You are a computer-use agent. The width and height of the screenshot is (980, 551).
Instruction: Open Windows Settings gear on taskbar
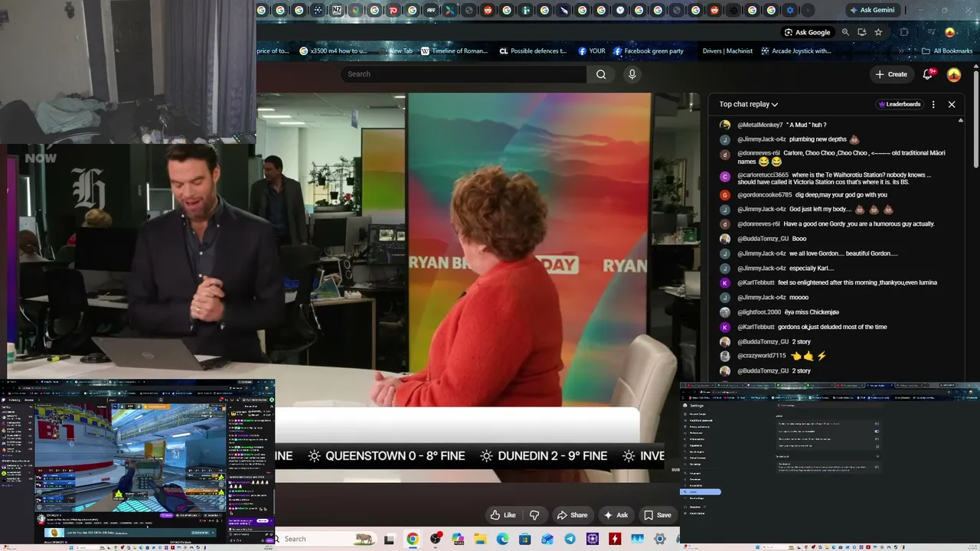(x=660, y=540)
